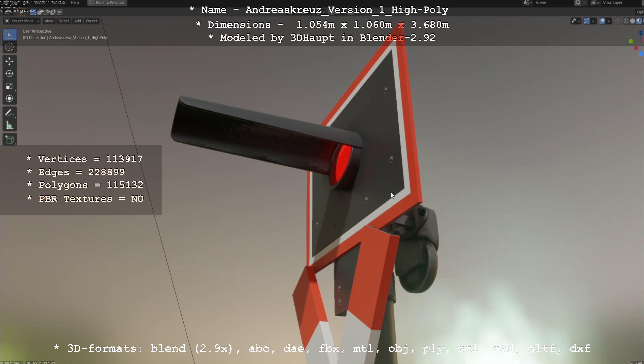This screenshot has height=364, width=644.
Task: Select the Rotate tool
Action: [x=9, y=73]
